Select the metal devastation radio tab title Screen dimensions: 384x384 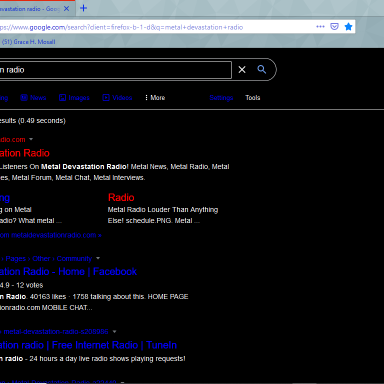29,9
